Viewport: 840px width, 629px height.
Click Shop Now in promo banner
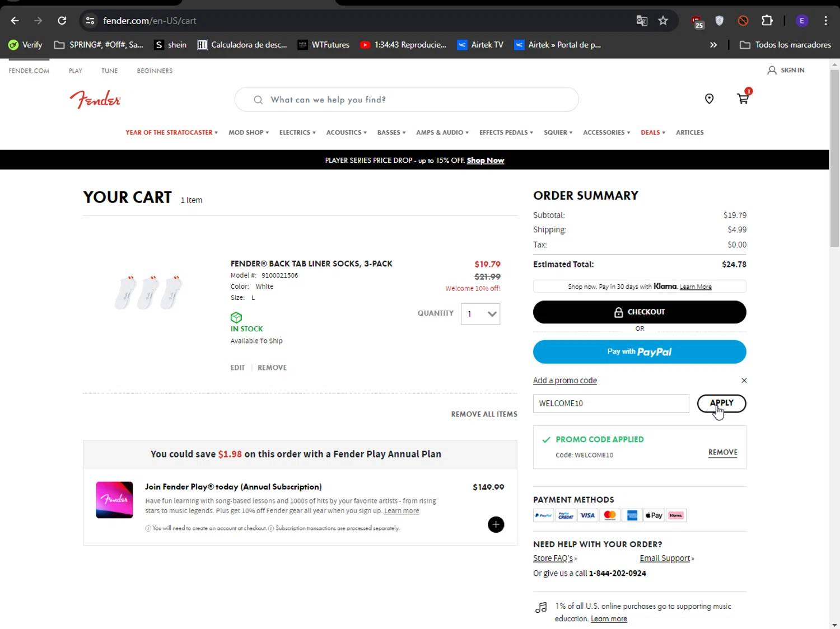click(x=486, y=161)
